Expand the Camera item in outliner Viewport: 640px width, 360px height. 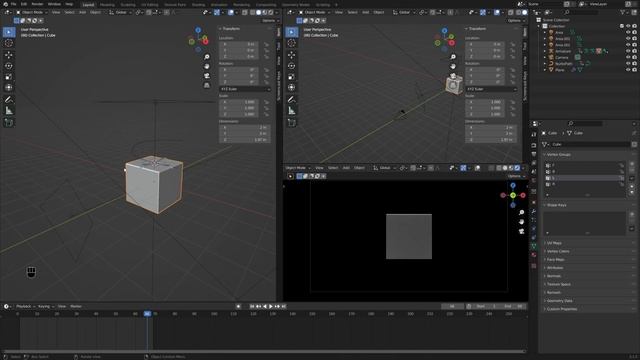point(545,58)
